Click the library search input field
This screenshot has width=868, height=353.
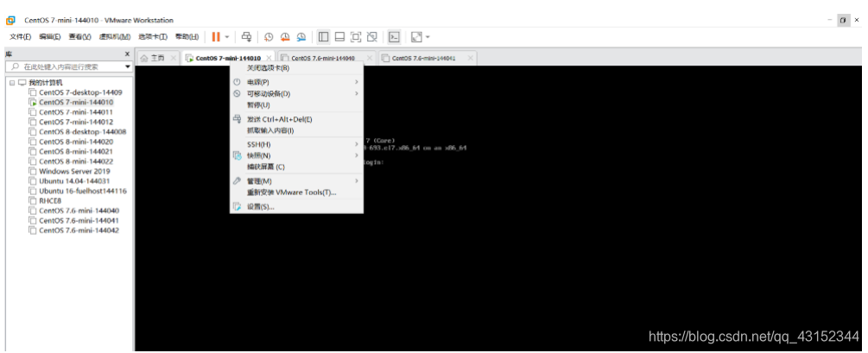pos(68,66)
